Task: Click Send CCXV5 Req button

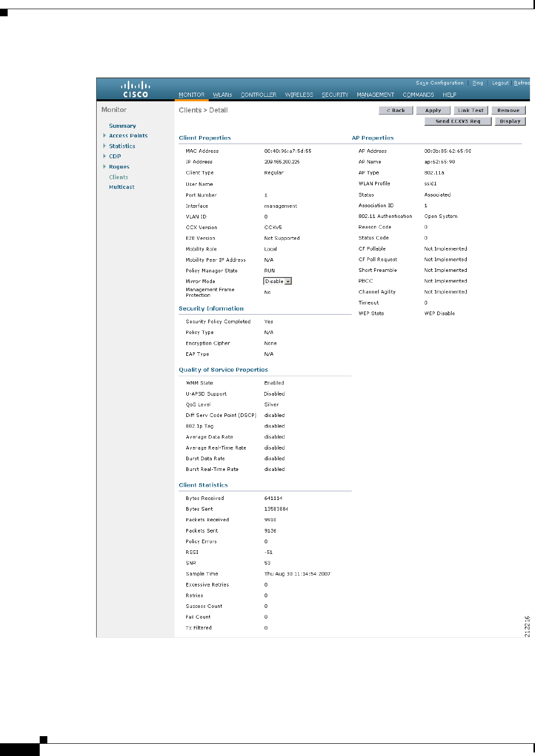Action: point(458,121)
